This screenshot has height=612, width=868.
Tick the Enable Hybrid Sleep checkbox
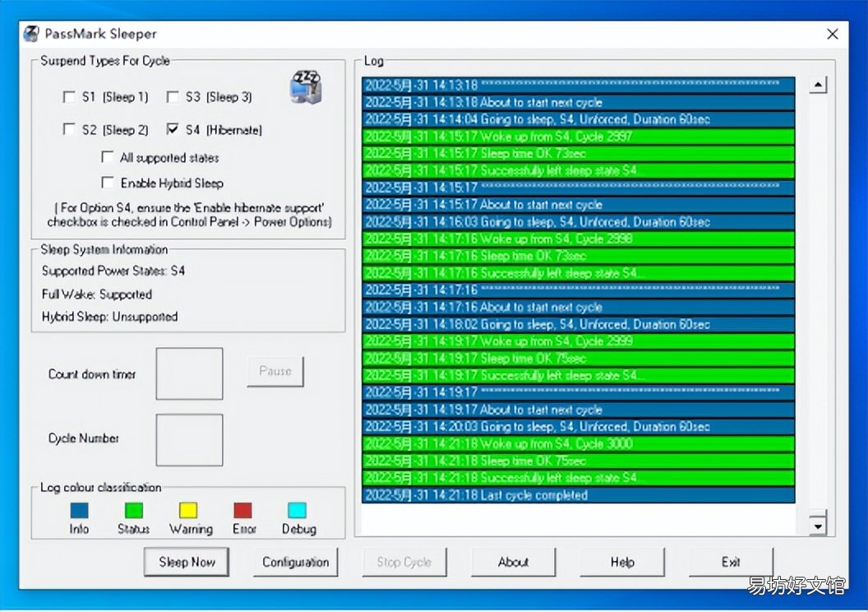(108, 183)
